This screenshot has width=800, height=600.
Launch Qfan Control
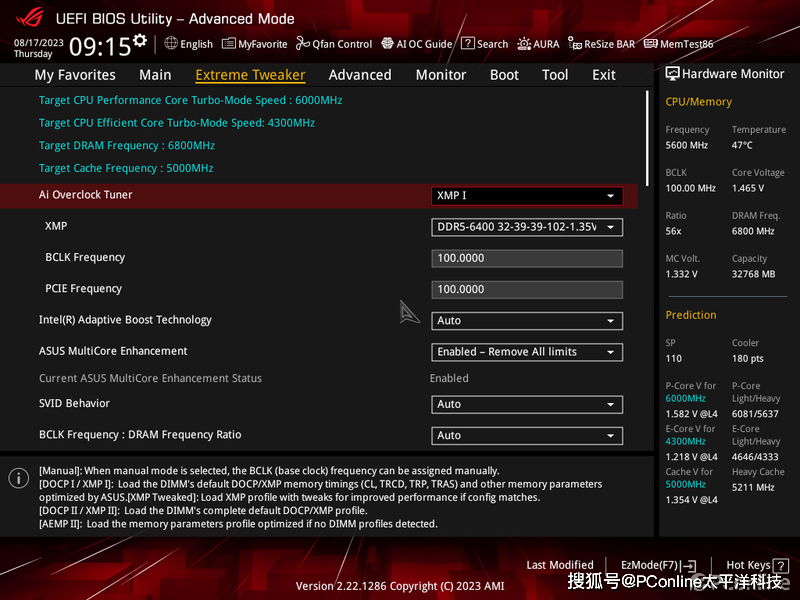click(334, 44)
